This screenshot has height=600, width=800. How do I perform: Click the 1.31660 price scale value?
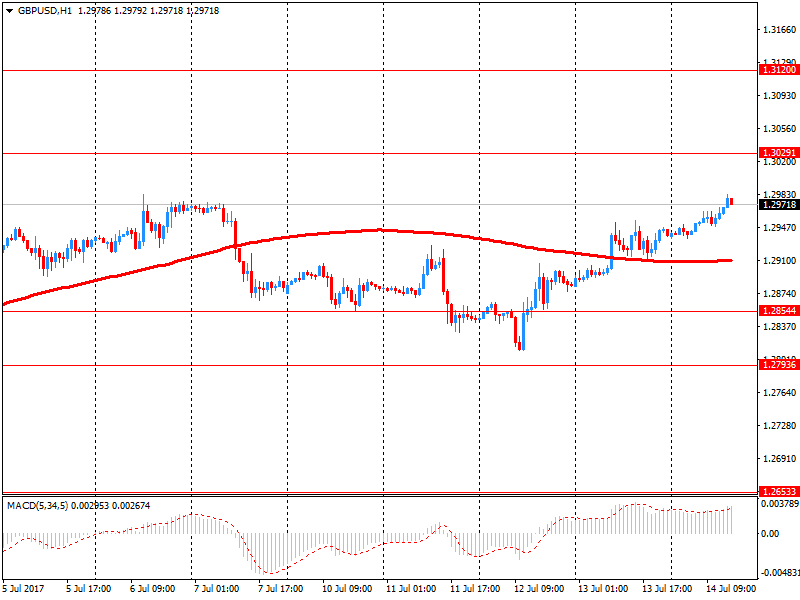[779, 30]
